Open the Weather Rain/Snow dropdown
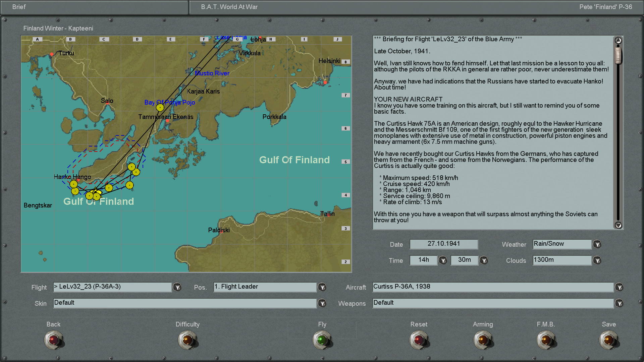The width and height of the screenshot is (644, 362). point(597,244)
